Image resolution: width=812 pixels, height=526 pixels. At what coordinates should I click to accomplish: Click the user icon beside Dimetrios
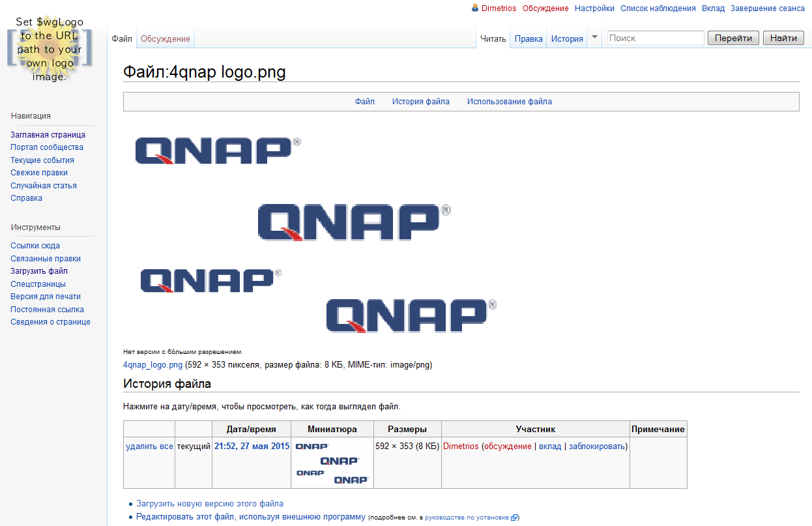point(475,8)
